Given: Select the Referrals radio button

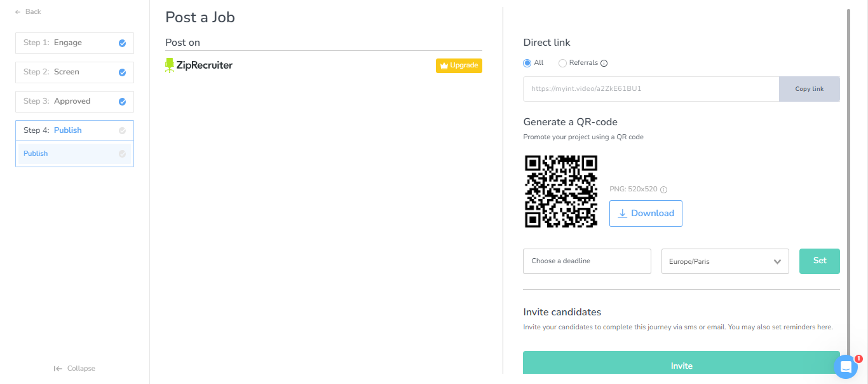Looking at the screenshot, I should point(562,63).
